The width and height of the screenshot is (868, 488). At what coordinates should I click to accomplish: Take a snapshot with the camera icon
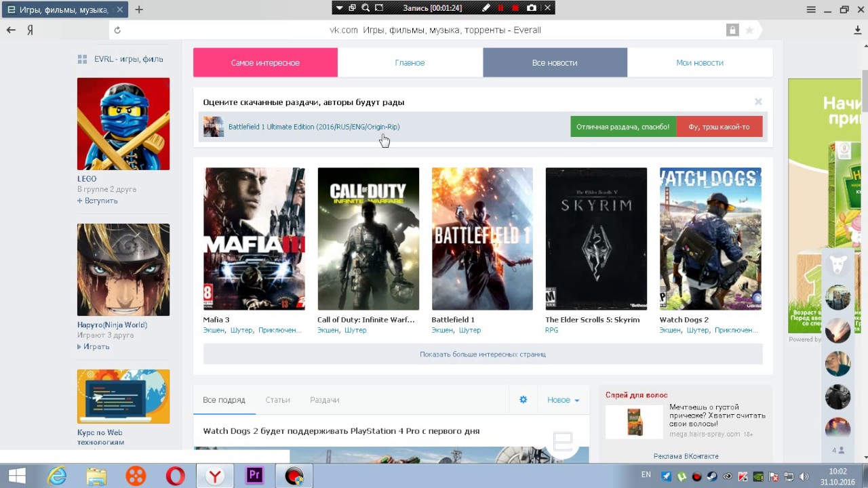point(532,8)
